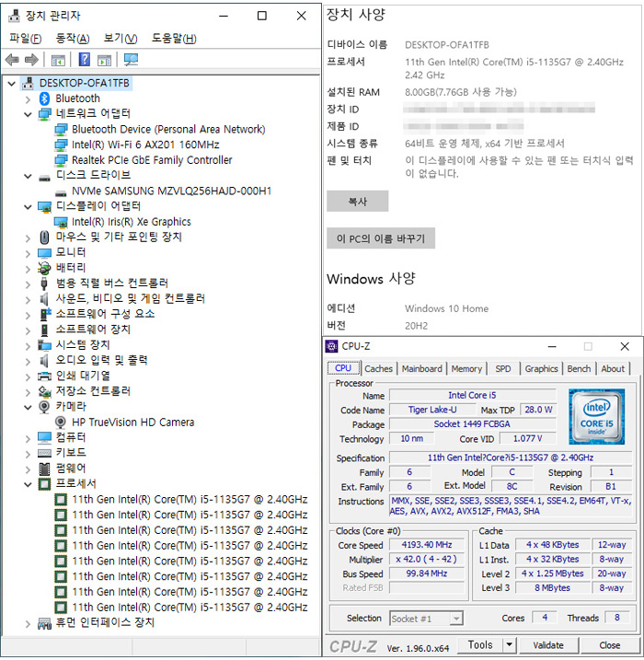Image resolution: width=644 pixels, height=660 pixels.
Task: Collapse the 디스크 드라이브 category
Action: pyautogui.click(x=28, y=177)
